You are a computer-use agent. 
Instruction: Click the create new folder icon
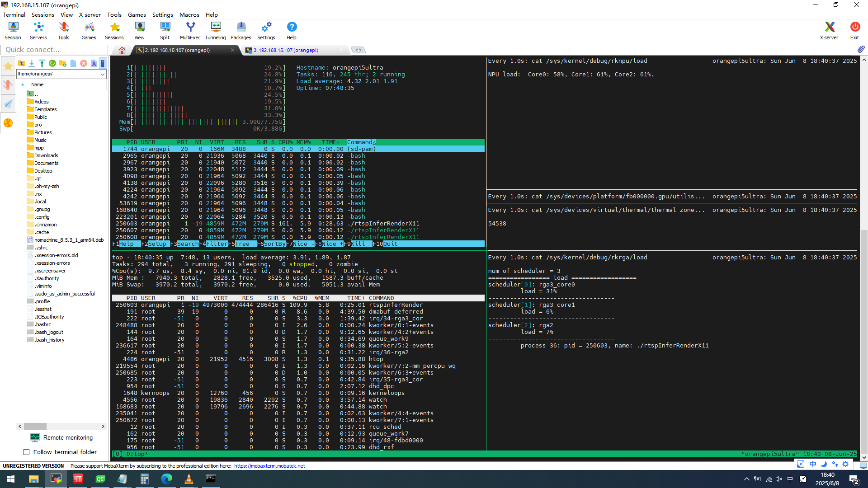63,63
